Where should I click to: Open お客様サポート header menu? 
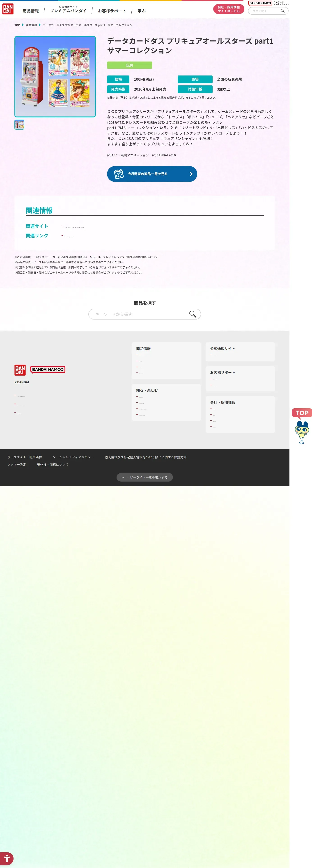pos(112,11)
